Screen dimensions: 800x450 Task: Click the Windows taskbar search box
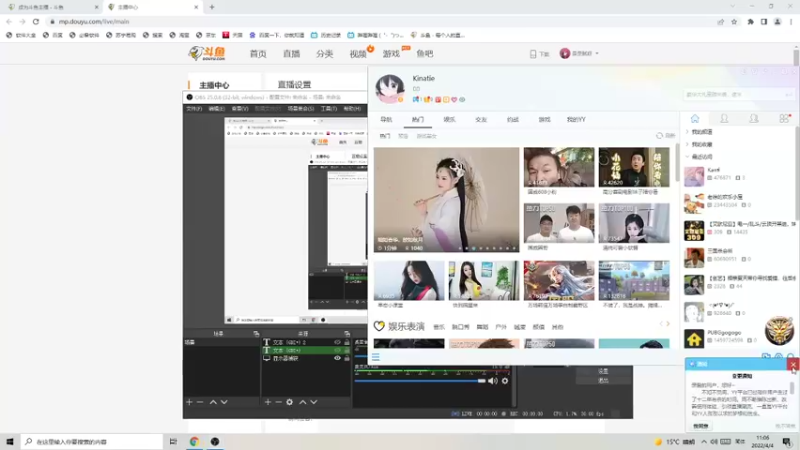pyautogui.click(x=92, y=441)
